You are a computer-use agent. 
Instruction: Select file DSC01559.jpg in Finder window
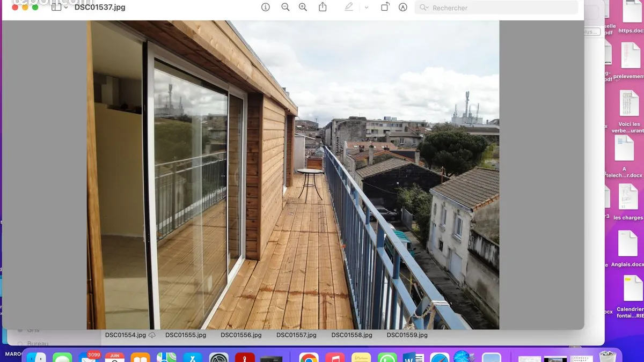(x=407, y=335)
